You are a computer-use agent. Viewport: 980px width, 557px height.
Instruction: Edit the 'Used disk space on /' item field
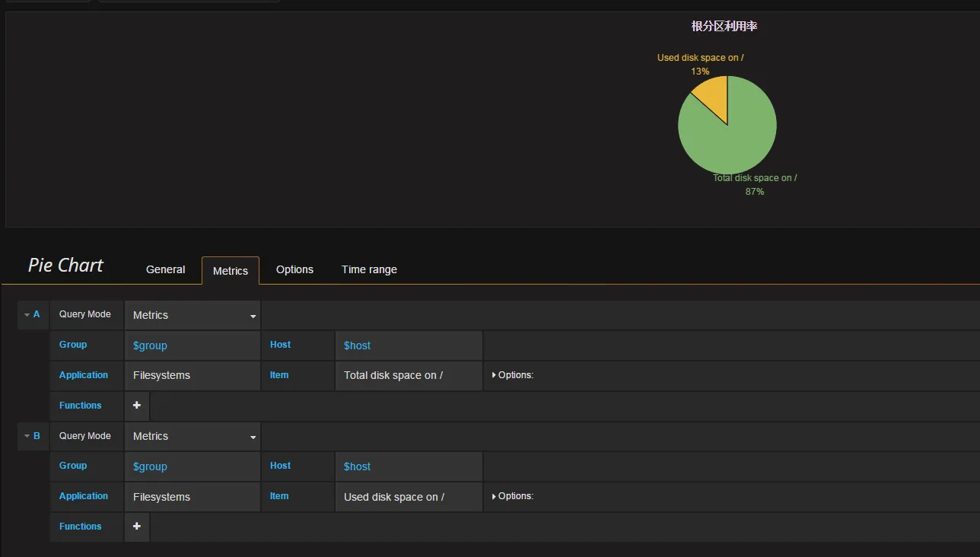(409, 497)
